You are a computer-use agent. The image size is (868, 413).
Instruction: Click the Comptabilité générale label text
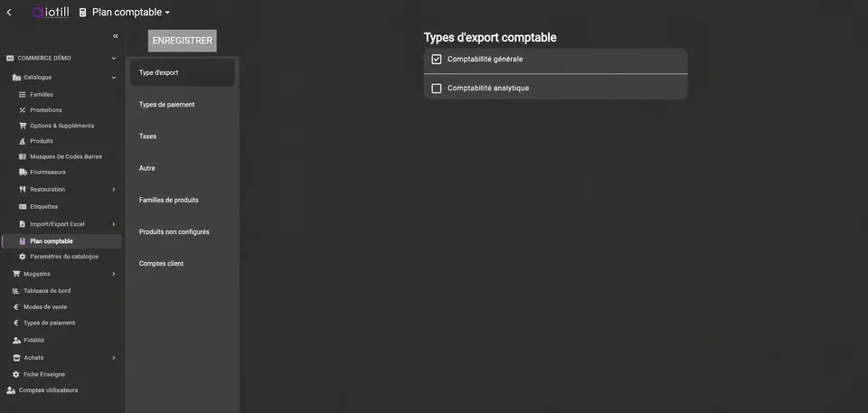485,60
